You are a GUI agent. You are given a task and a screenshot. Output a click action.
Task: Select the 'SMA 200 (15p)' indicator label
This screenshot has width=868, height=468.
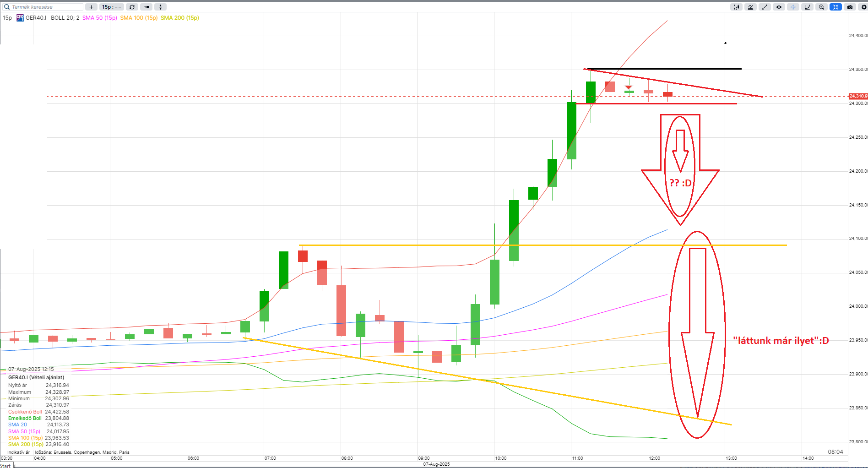179,18
